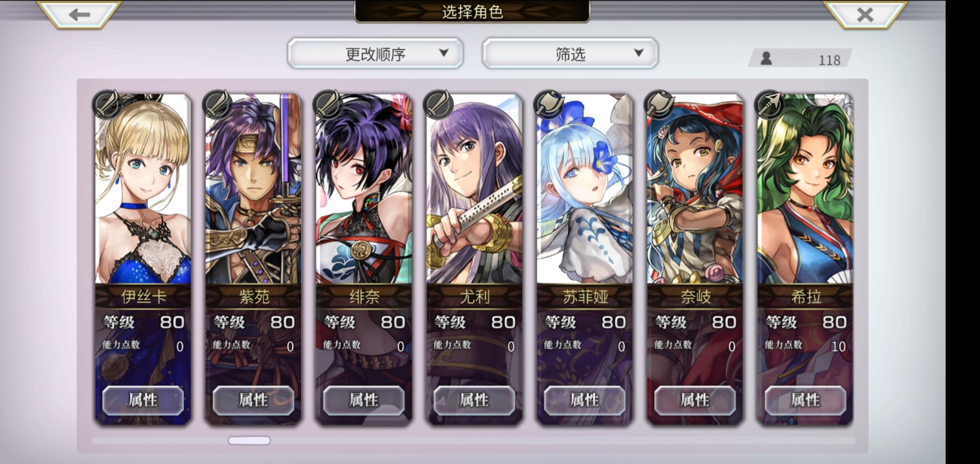The image size is (980, 464).
Task: Open the 筛选 filter dropdown
Action: click(570, 53)
